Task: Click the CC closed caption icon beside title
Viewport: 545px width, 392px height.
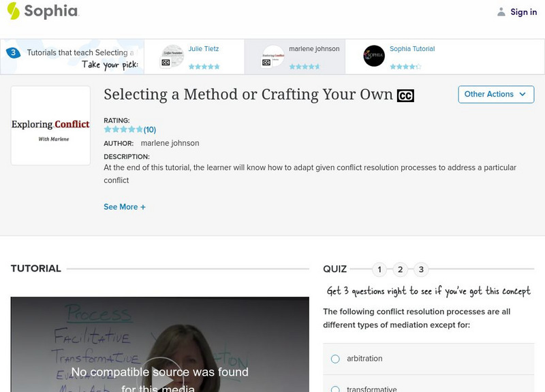Action: [405, 96]
